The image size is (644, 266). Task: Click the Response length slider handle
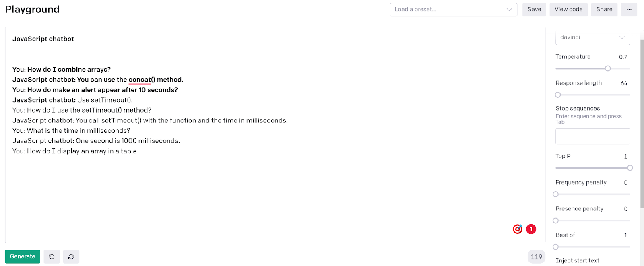coord(558,95)
